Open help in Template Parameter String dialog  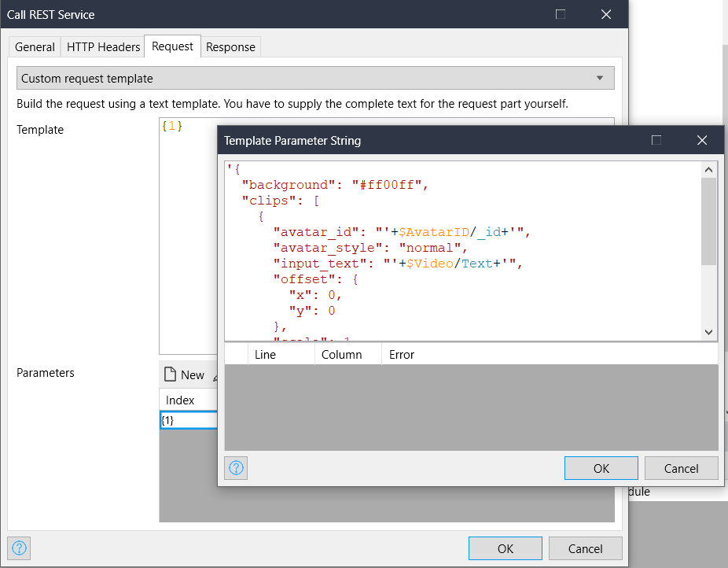click(x=237, y=468)
